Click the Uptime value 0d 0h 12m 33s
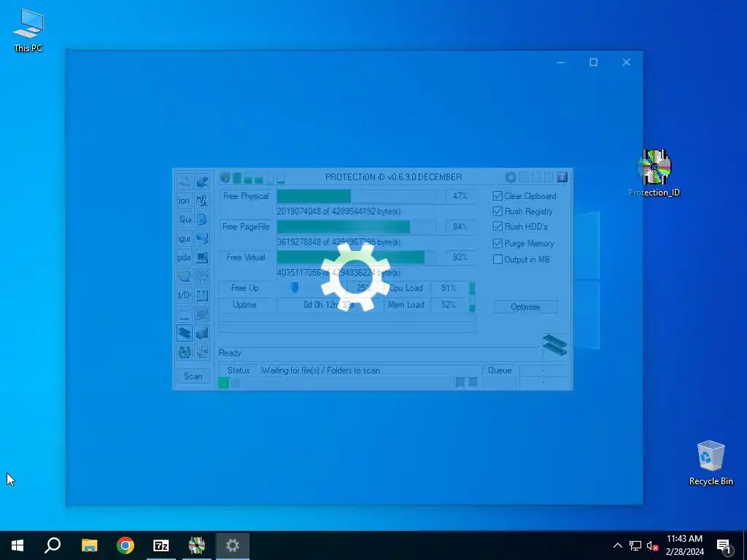Screen dimensions: 747x560 [329, 305]
